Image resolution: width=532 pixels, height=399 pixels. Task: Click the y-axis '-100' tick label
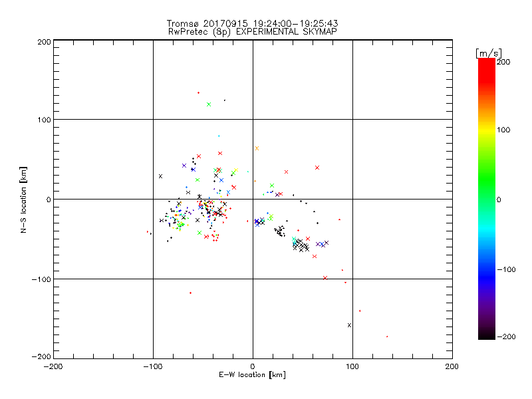41,279
